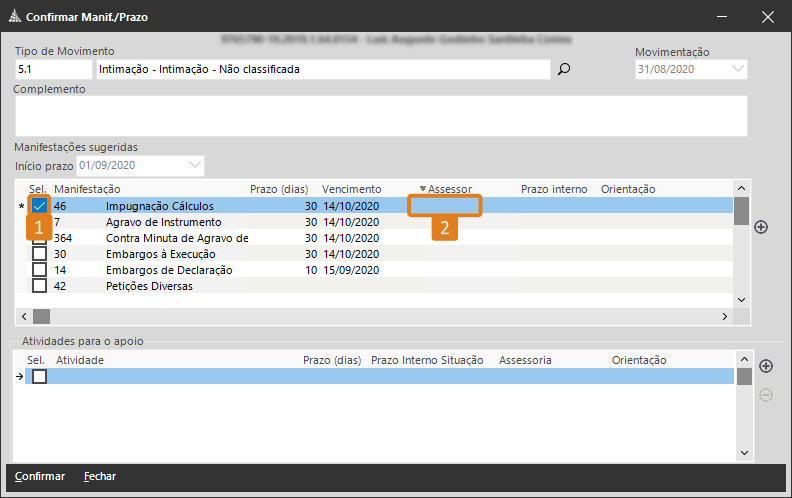Click the magnifier search icon beside Tipo de Movimento
792x498 pixels.
[x=564, y=70]
